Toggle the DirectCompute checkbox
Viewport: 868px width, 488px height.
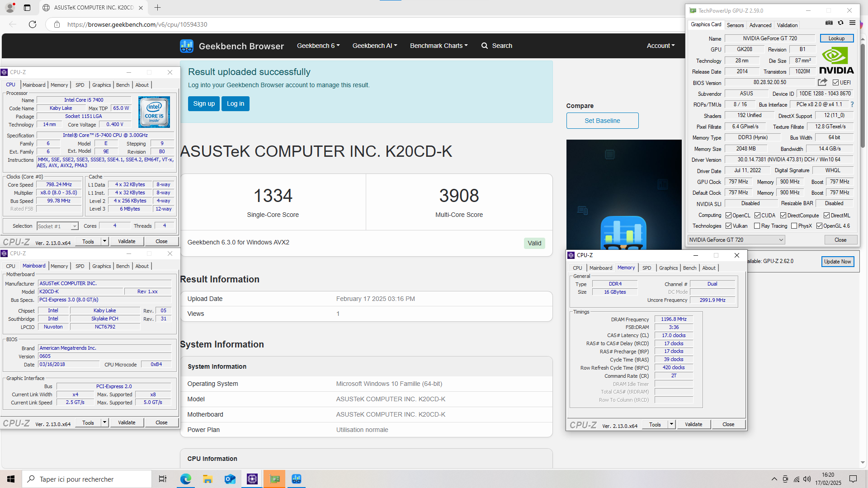point(783,216)
